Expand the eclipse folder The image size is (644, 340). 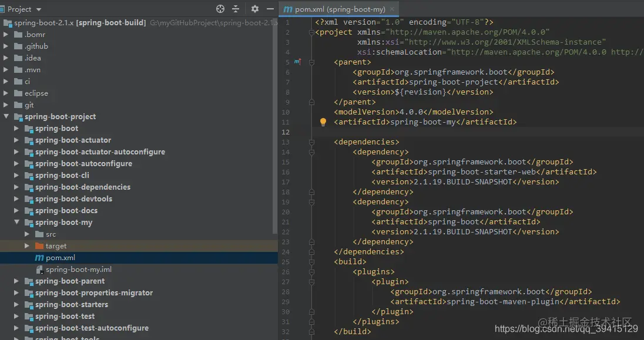coord(6,93)
